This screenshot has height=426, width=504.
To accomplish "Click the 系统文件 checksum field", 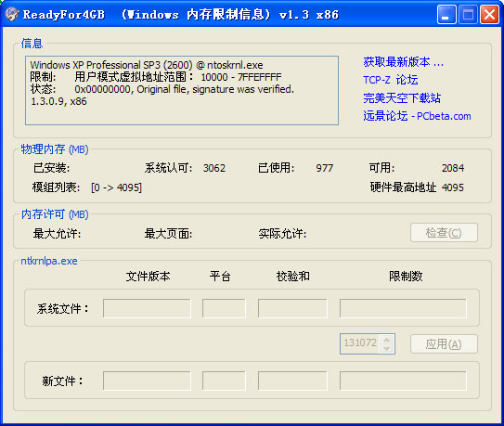I will pyautogui.click(x=292, y=308).
